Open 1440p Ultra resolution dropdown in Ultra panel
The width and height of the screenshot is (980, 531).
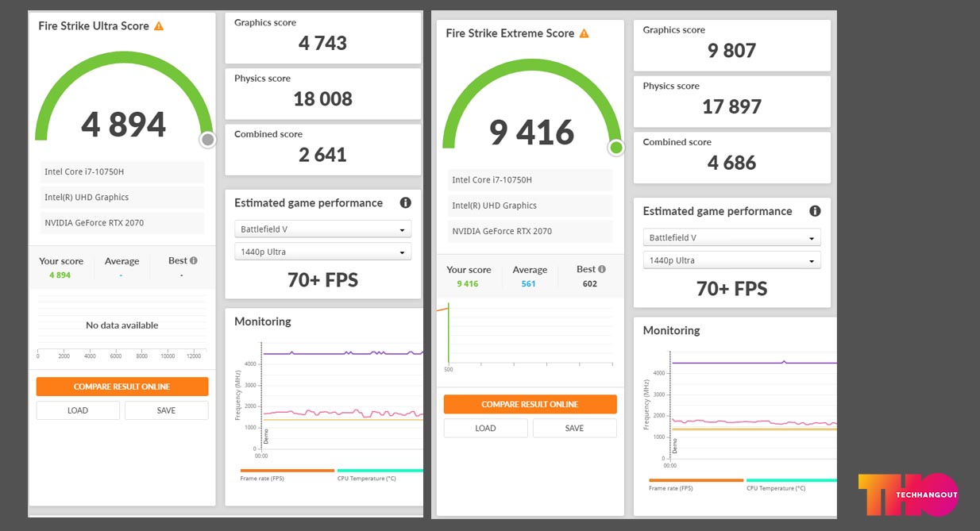pos(323,252)
